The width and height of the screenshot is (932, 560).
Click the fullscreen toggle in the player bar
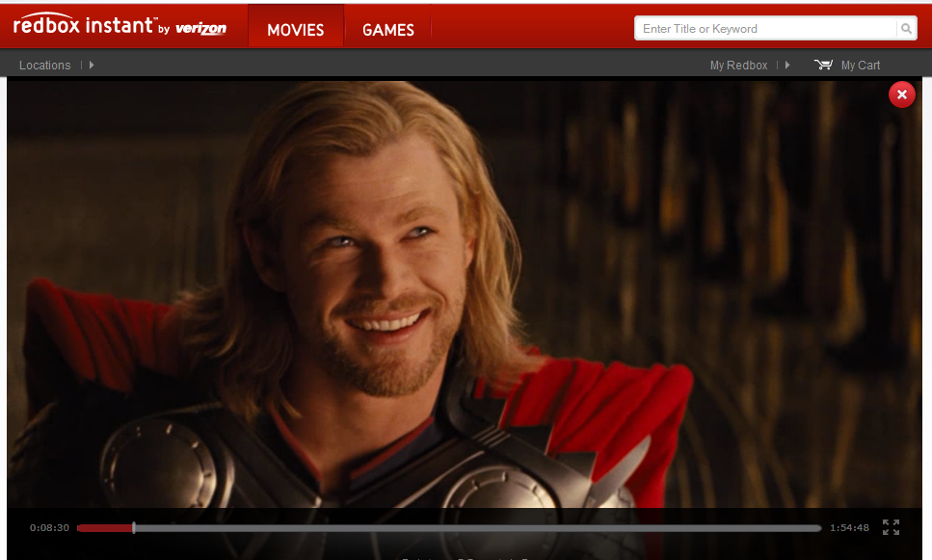click(x=889, y=527)
